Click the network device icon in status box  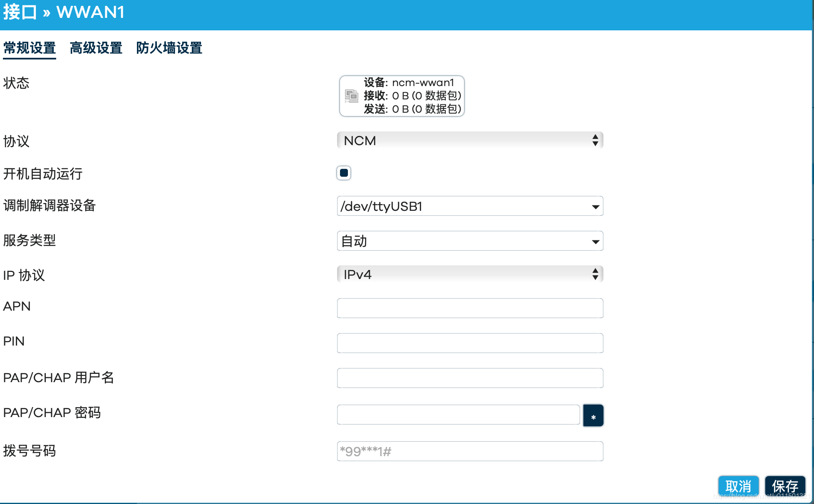pyautogui.click(x=352, y=96)
